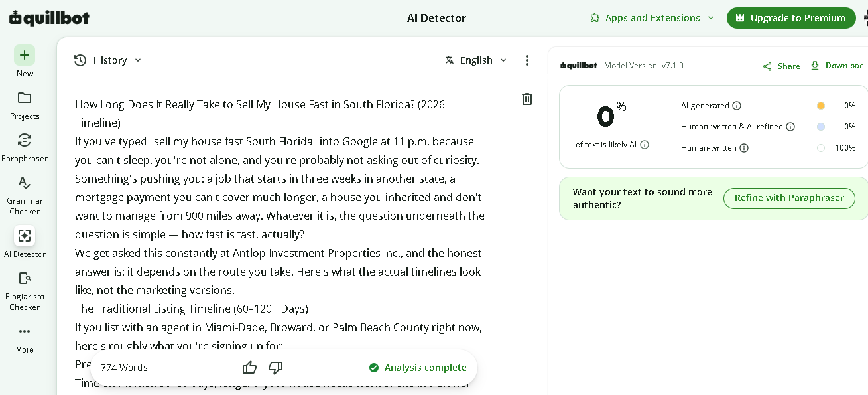Open the English language dropdown
Viewport: 868px width, 395px height.
476,60
